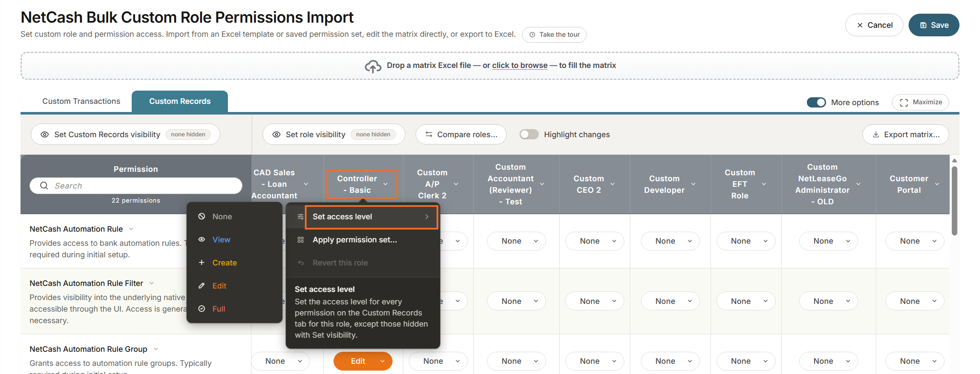
Task: Open the Custom A/P Clerk 2 column chevron
Action: click(x=456, y=184)
